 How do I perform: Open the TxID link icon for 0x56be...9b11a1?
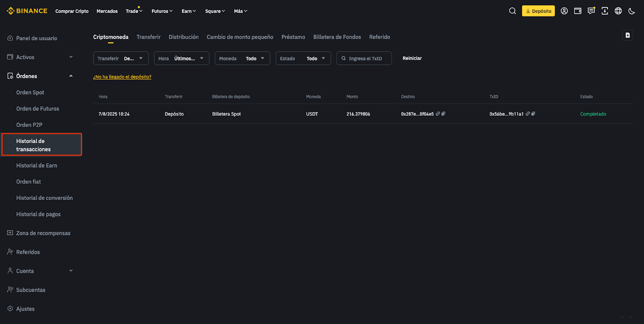point(528,114)
